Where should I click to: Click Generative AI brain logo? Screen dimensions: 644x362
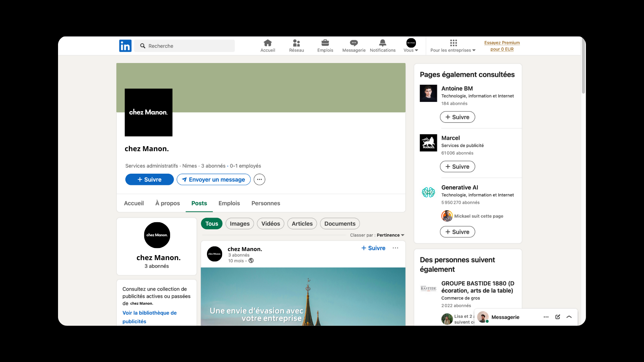428,192
